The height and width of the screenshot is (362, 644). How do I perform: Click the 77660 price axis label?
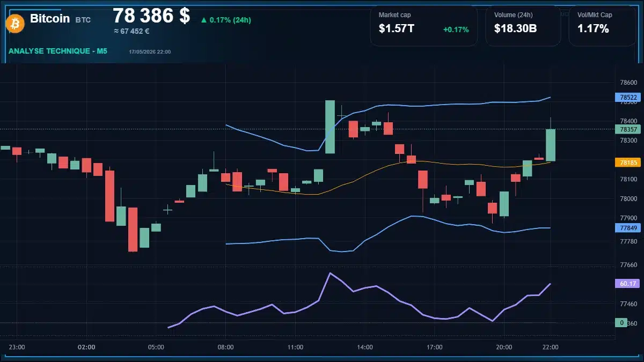628,265
